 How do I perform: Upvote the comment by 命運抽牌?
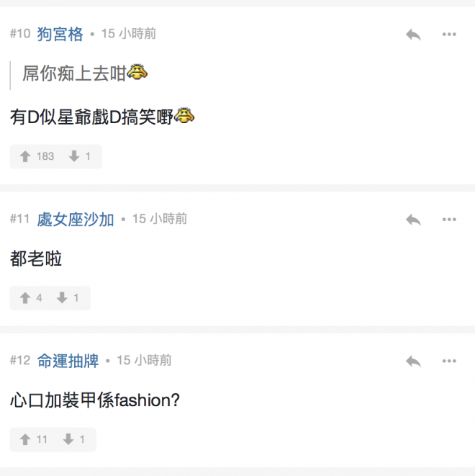tap(26, 439)
